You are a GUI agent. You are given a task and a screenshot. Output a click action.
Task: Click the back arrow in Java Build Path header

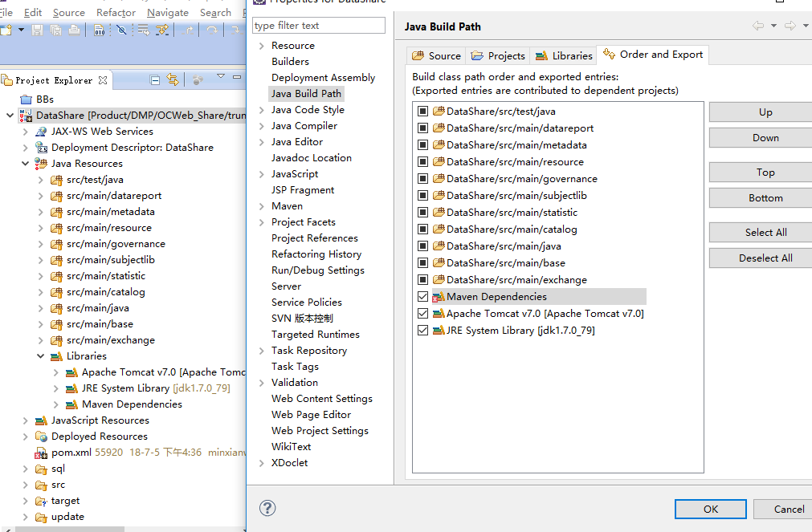pyautogui.click(x=758, y=26)
